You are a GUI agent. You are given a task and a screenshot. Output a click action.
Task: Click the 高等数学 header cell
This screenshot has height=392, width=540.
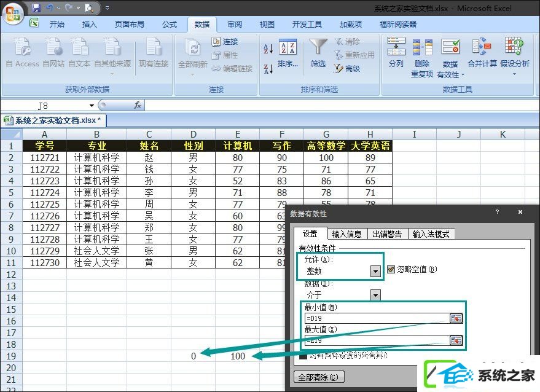pyautogui.click(x=326, y=146)
